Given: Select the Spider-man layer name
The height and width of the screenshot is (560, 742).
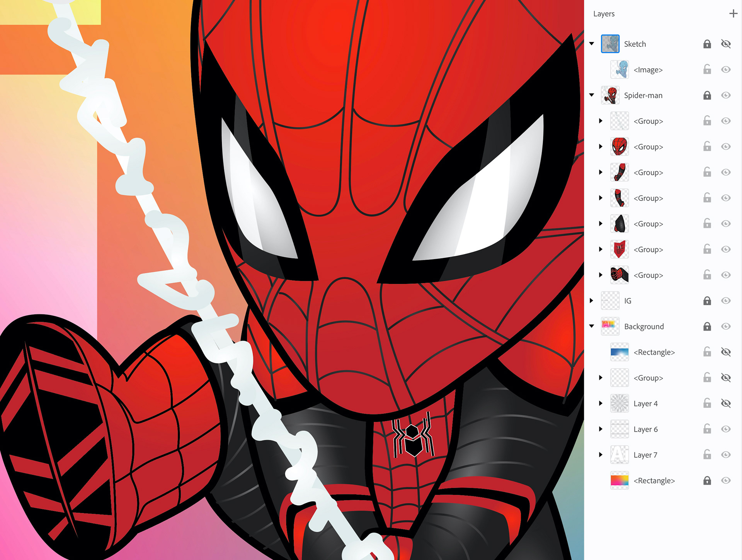Looking at the screenshot, I should click(x=643, y=95).
